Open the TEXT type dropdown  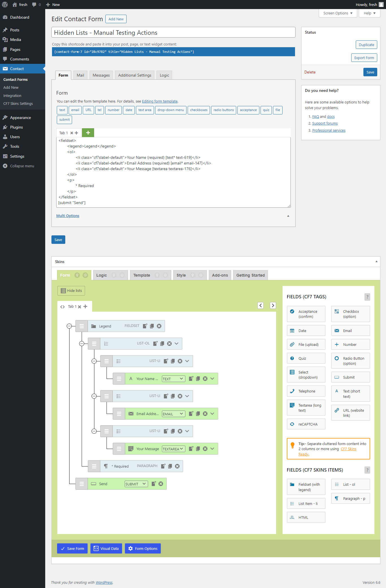click(x=173, y=379)
